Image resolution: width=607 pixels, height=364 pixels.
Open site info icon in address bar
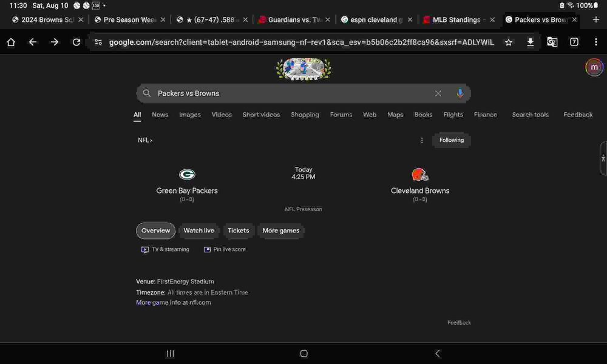98,42
